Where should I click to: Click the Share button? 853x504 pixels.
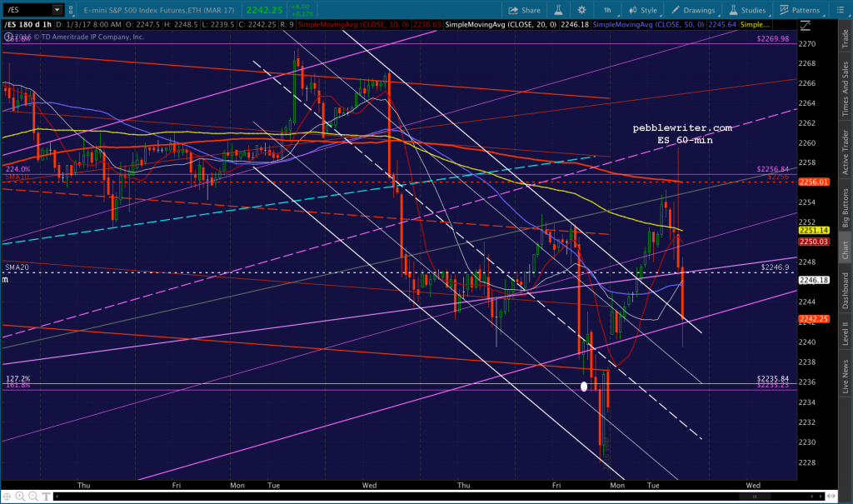pyautogui.click(x=525, y=10)
